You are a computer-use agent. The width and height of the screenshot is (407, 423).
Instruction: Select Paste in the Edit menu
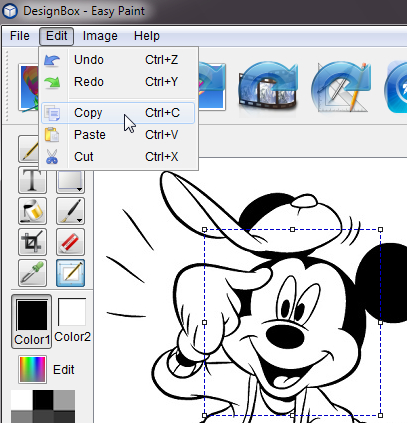tap(118, 135)
